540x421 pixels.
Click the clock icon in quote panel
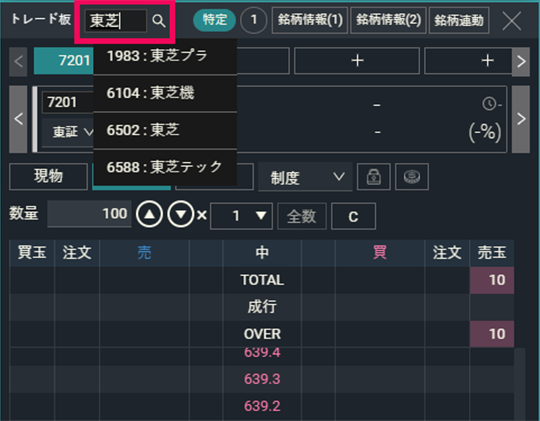click(x=489, y=104)
